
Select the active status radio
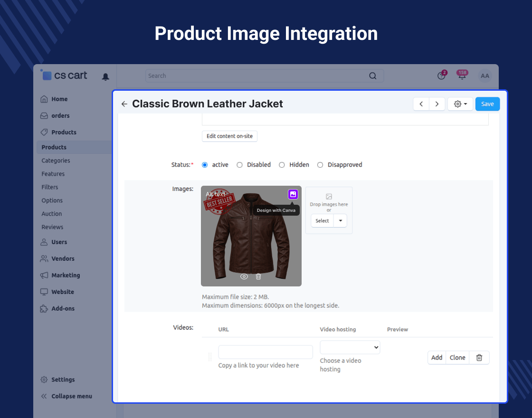pos(205,165)
